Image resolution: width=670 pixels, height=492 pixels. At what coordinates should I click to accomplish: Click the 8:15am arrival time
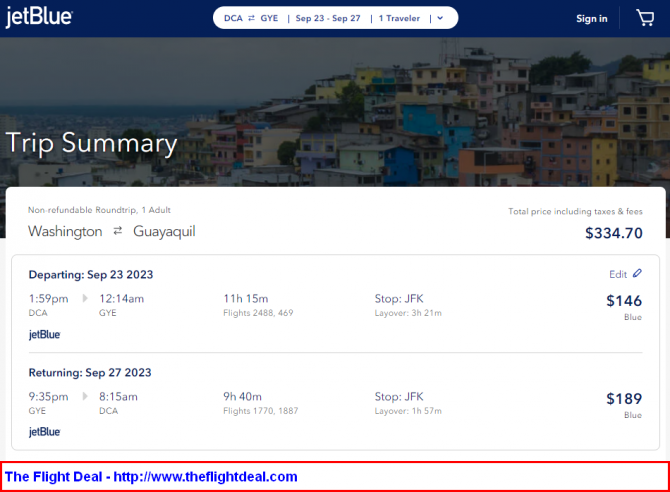pos(118,396)
